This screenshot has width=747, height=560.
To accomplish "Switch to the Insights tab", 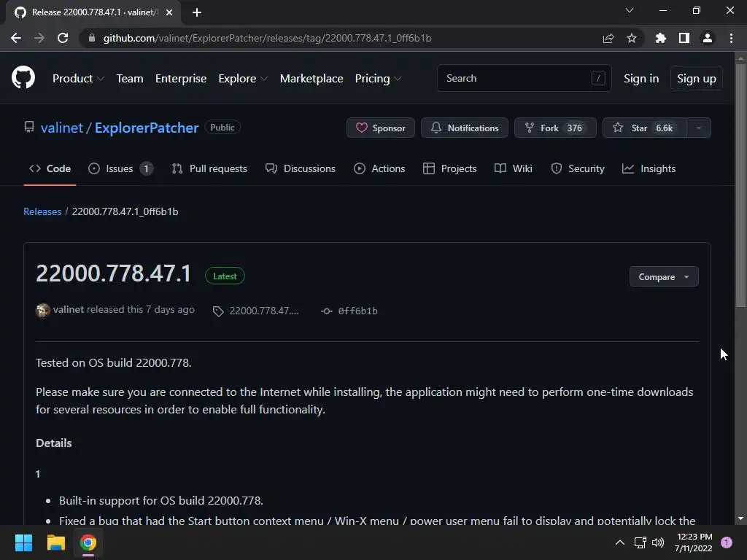I will [x=649, y=168].
